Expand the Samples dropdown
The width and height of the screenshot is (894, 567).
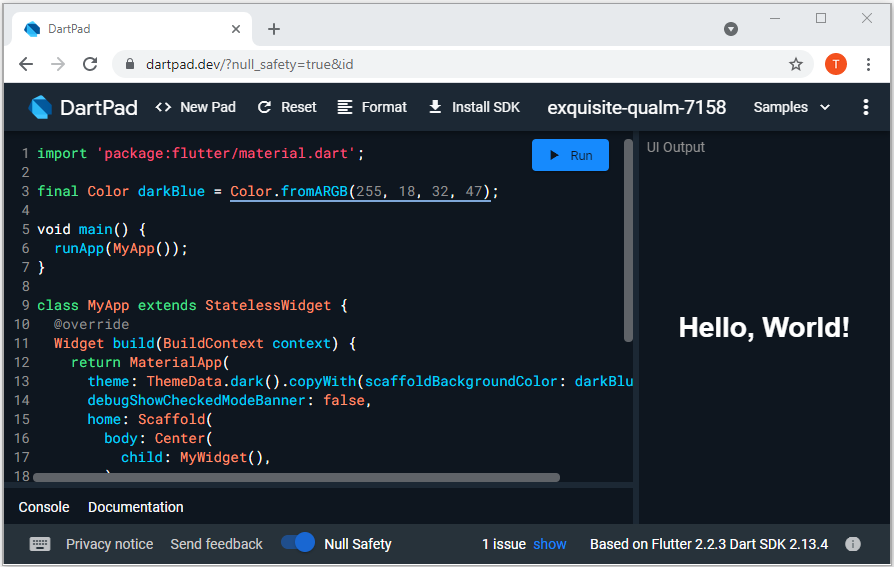point(791,107)
